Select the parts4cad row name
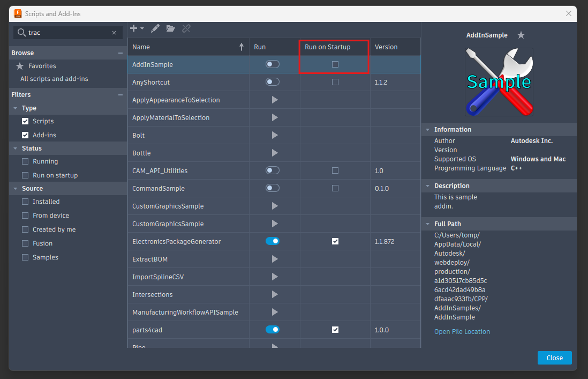This screenshot has height=379, width=588. click(x=147, y=330)
